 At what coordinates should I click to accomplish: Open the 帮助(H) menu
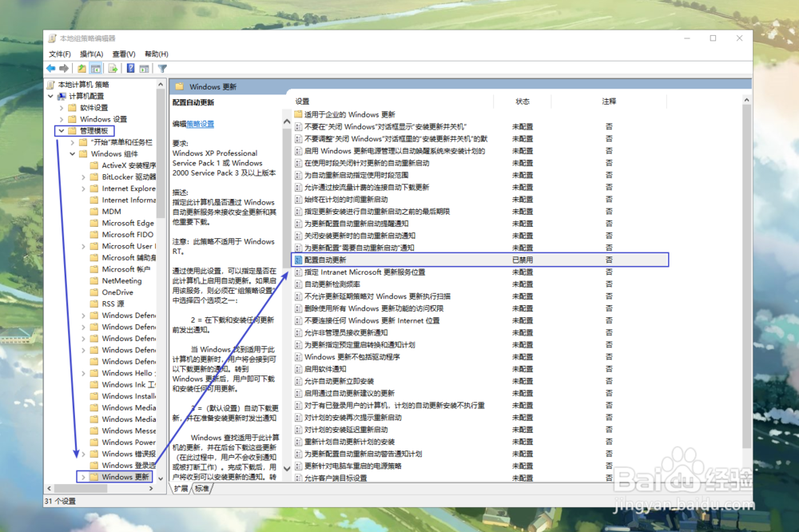pos(157,54)
